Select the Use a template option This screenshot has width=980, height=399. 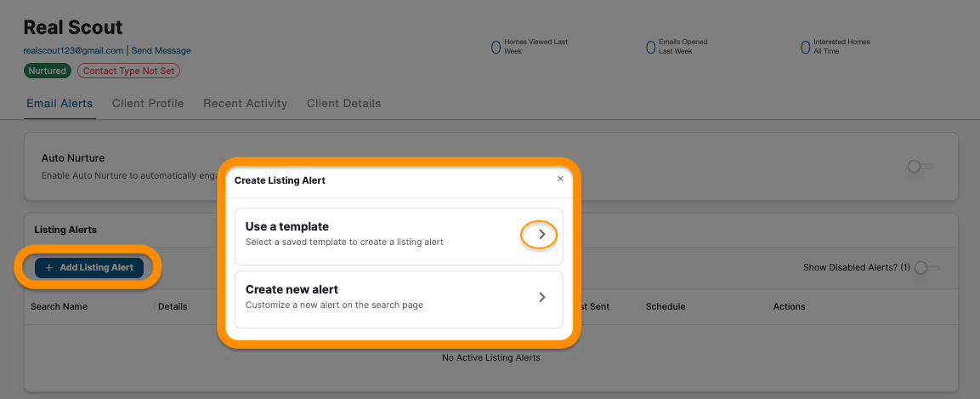point(399,237)
